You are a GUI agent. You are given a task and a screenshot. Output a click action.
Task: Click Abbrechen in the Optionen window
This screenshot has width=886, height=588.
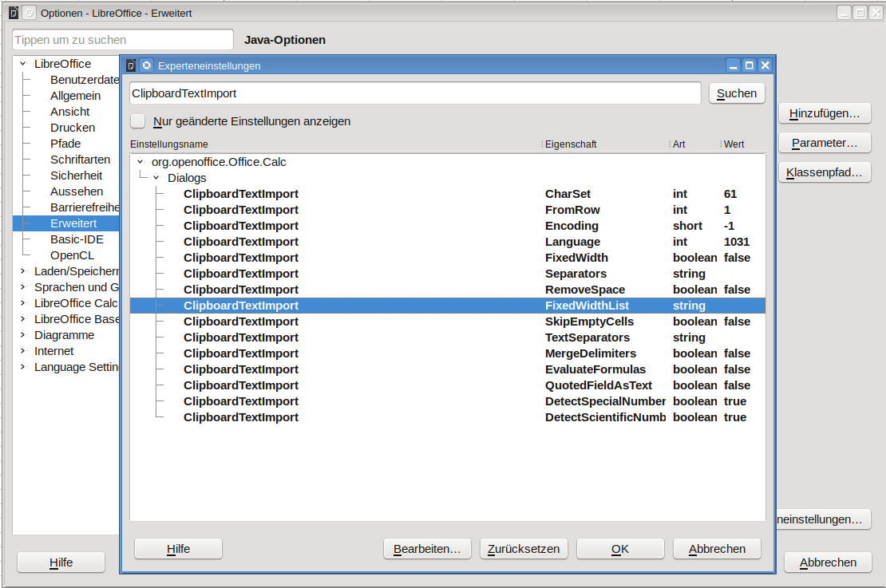click(x=828, y=562)
